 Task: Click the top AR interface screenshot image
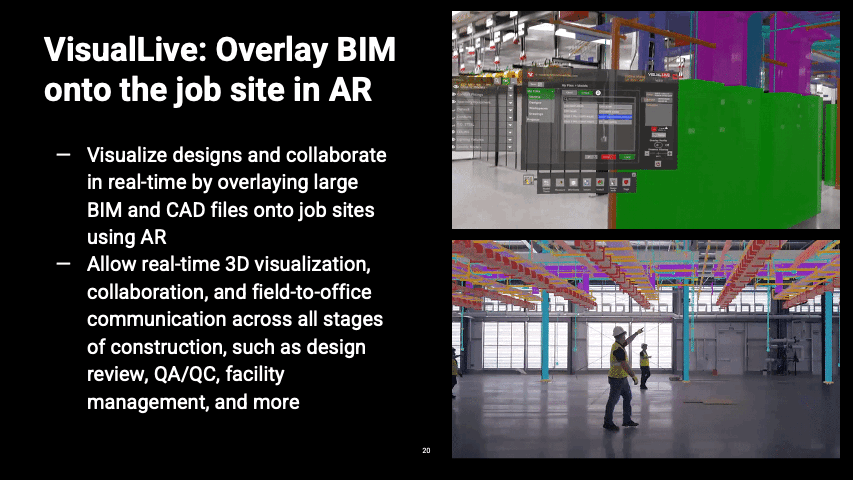coord(646,120)
